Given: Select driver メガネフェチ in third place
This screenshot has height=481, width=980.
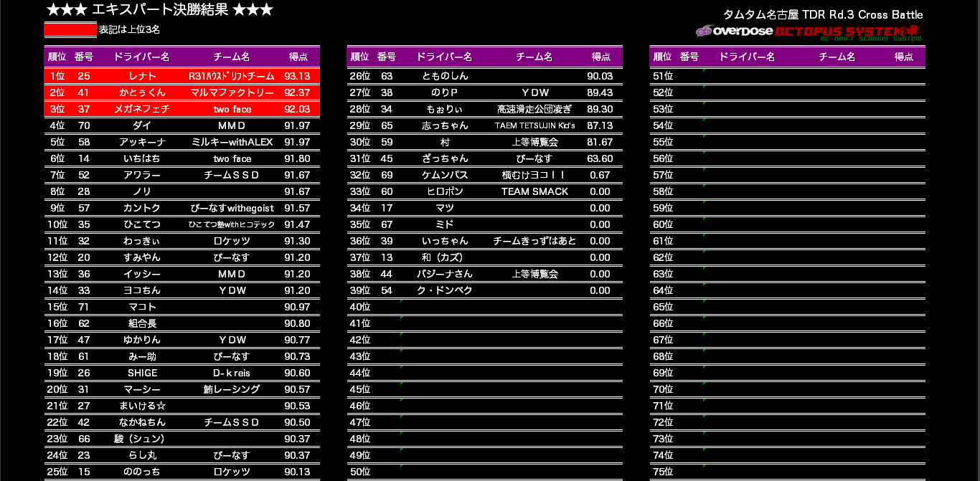Looking at the screenshot, I should coord(142,109).
